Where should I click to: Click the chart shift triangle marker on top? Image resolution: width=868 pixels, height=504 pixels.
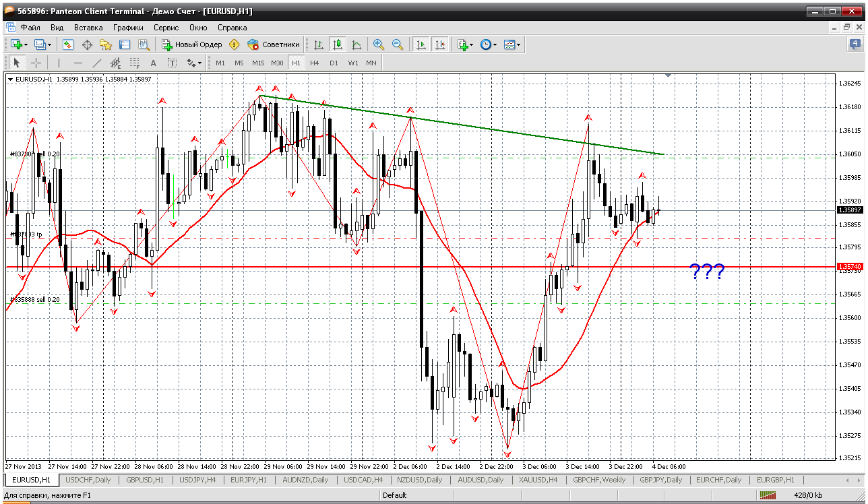(667, 77)
